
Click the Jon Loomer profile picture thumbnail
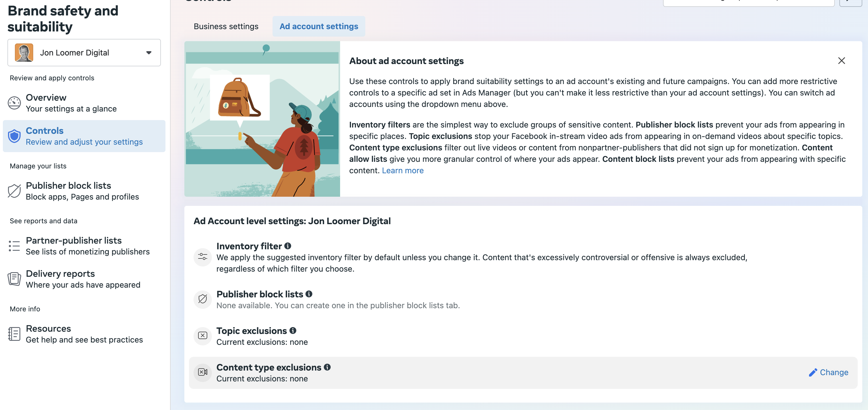click(x=24, y=53)
